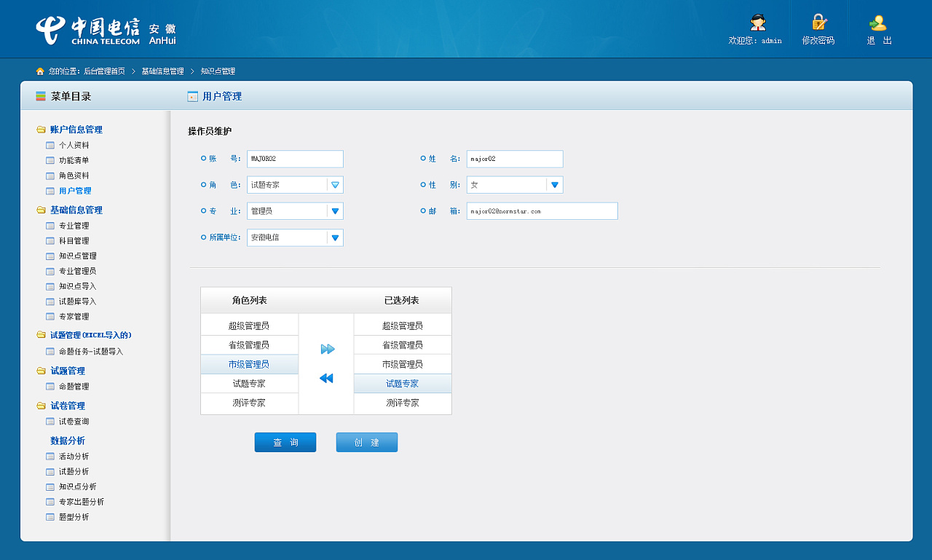Collapse the 账户信息管理 folder
This screenshot has width=932, height=560.
(42, 130)
